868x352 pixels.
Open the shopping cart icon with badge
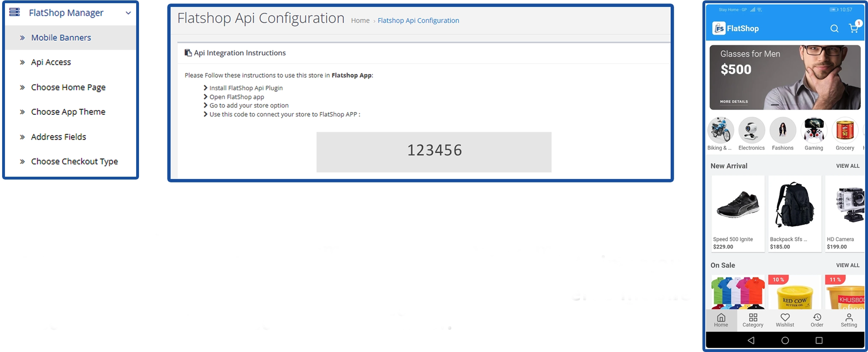pyautogui.click(x=854, y=28)
